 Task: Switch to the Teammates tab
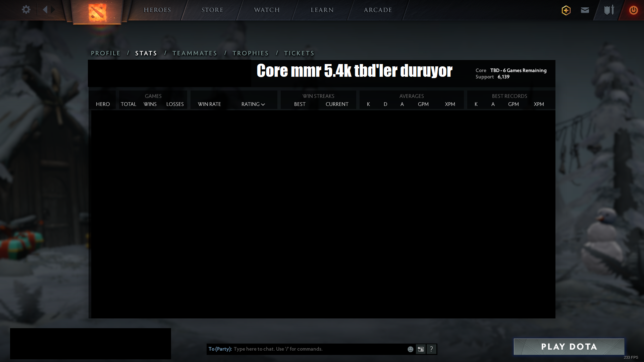(195, 53)
